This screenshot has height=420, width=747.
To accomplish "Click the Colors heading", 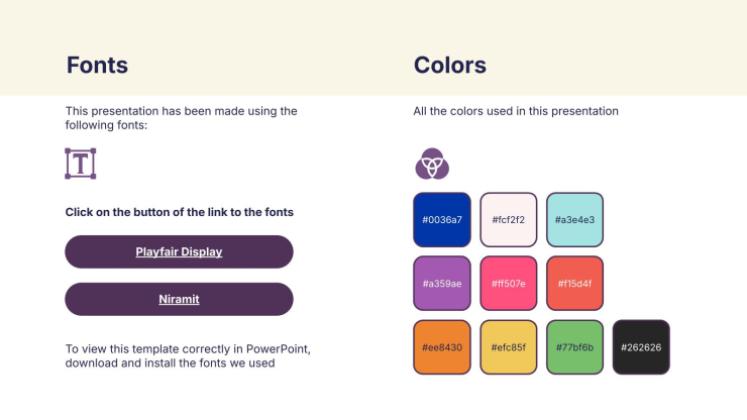I will click(450, 66).
